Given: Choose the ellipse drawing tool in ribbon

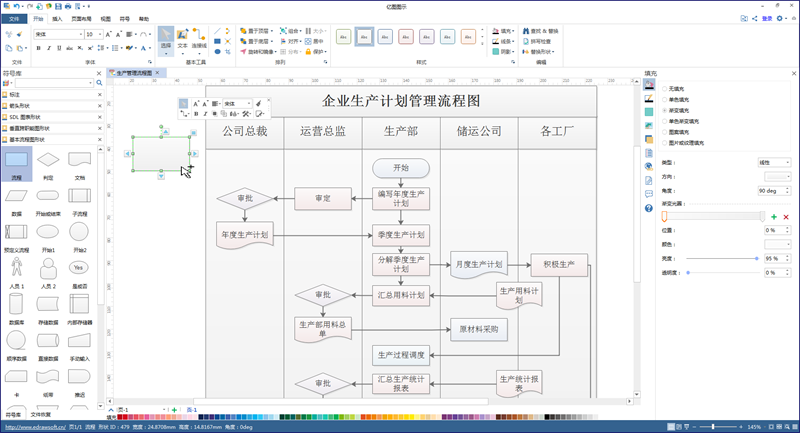Looking at the screenshot, I should tap(217, 52).
